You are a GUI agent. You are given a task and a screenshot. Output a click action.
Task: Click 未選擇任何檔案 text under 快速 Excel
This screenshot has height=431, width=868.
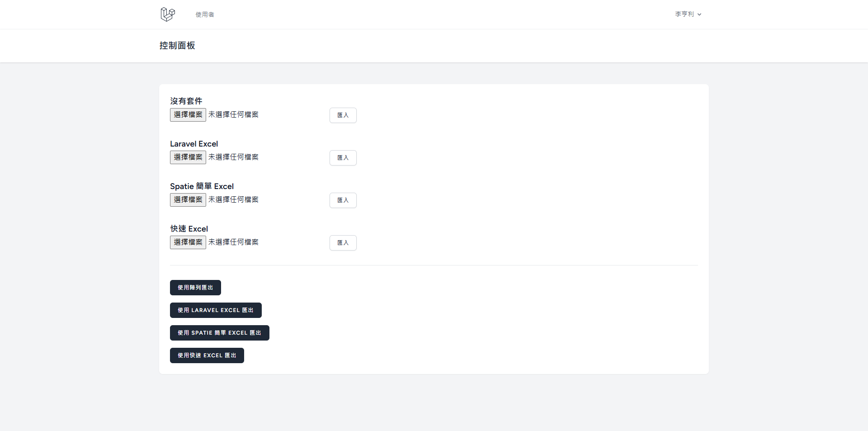(233, 242)
